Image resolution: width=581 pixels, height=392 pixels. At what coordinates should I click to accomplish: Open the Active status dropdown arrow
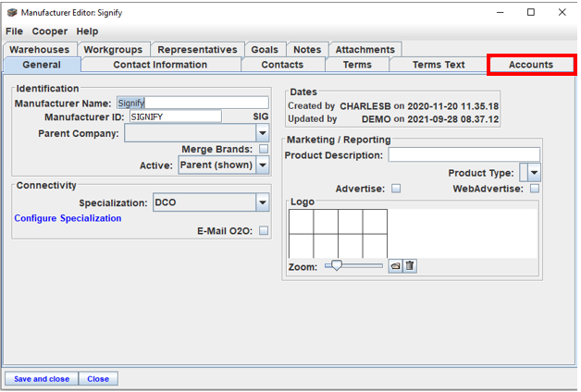point(263,165)
